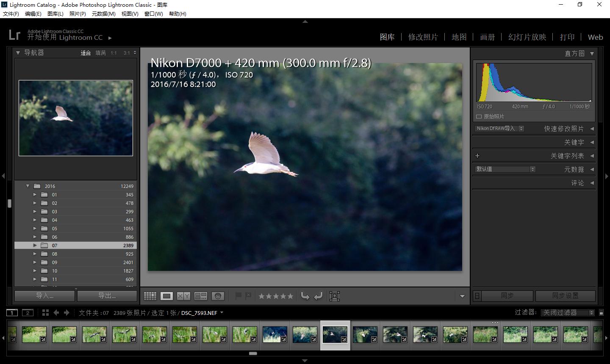Expand the 08 folder in 2016
The height and width of the screenshot is (364, 610).
35,254
